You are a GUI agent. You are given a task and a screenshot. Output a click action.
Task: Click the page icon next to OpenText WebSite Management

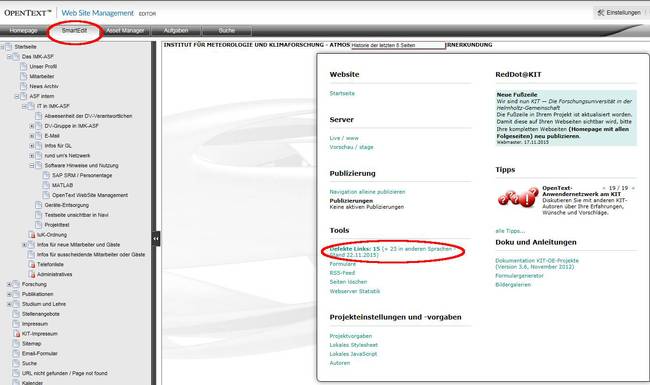pos(46,195)
